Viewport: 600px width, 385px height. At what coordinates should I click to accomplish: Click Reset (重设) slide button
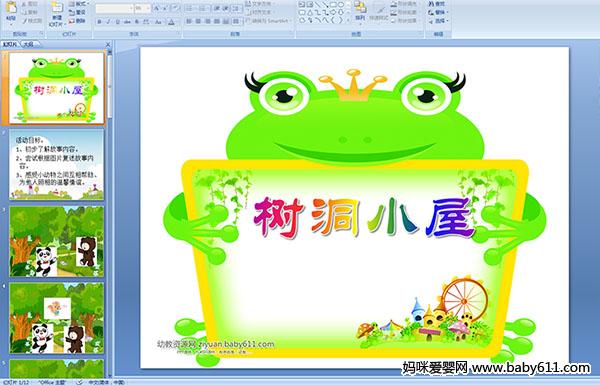point(77,12)
